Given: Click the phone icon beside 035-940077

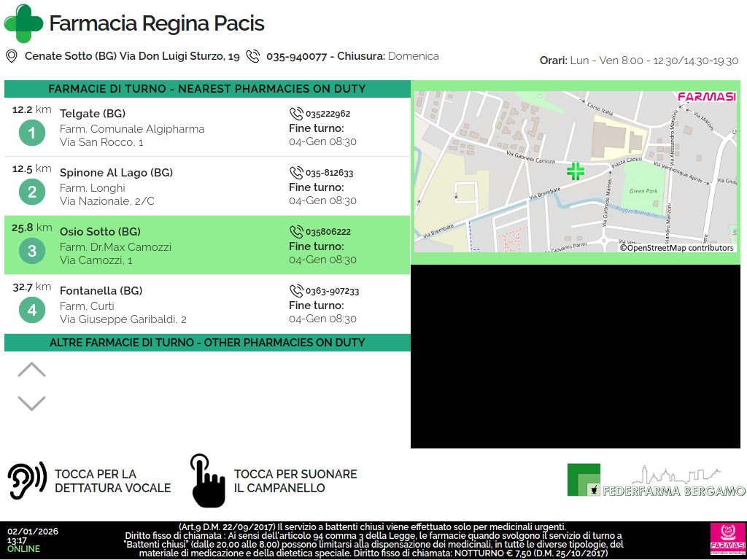Looking at the screenshot, I should 252,56.
